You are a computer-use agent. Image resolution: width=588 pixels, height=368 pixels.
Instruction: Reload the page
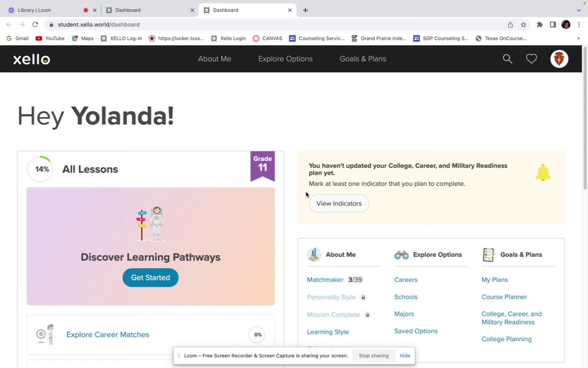click(35, 25)
